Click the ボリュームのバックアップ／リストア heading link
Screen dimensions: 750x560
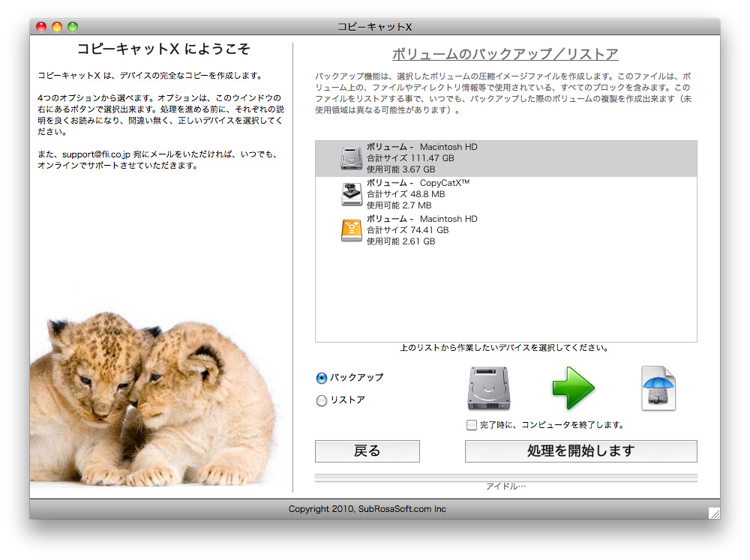pyautogui.click(x=505, y=54)
